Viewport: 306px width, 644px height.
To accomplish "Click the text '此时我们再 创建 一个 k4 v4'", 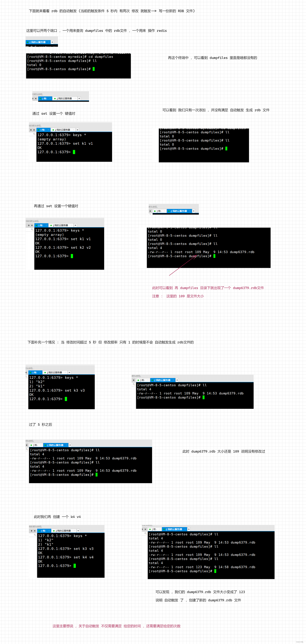I will point(57,517).
